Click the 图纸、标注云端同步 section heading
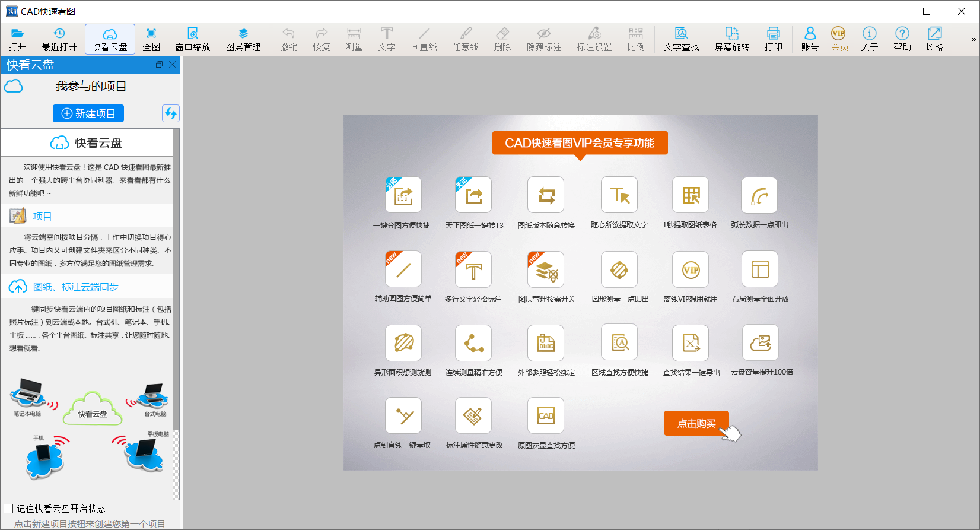This screenshot has width=980, height=530. pyautogui.click(x=75, y=287)
